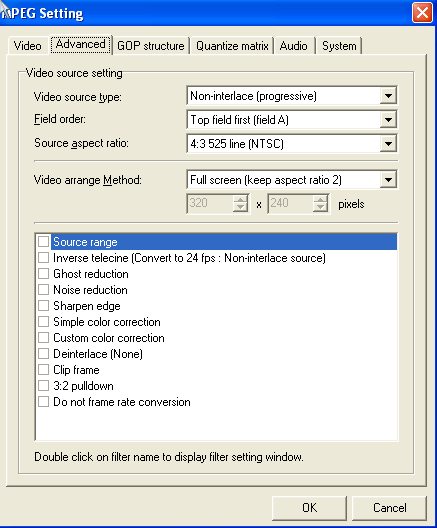Image resolution: width=437 pixels, height=528 pixels.
Task: Tick the Sharpen edge checkbox
Action: (x=43, y=305)
